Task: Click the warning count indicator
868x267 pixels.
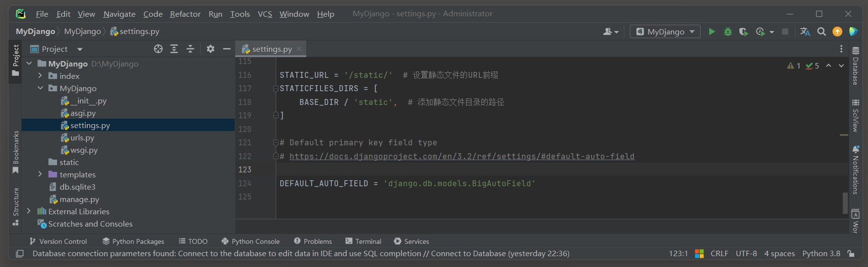Action: point(794,66)
